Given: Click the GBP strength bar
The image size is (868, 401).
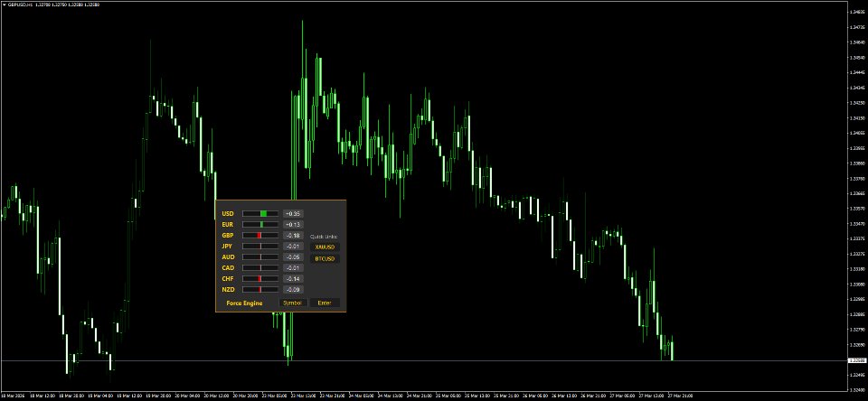Looking at the screenshot, I should [x=260, y=236].
